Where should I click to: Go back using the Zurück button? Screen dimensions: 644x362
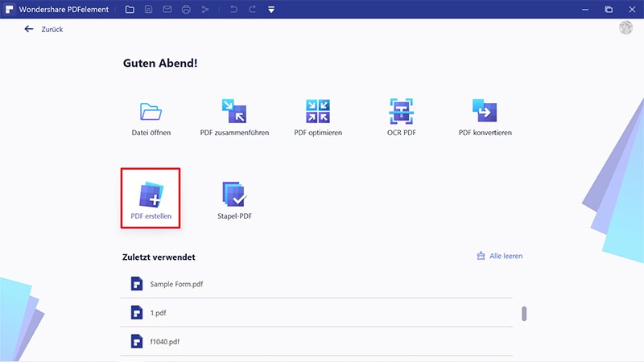[x=43, y=29]
